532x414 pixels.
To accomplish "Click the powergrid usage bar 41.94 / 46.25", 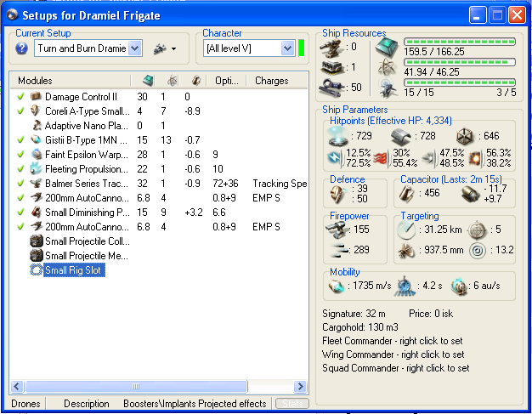I will pyautogui.click(x=460, y=62).
